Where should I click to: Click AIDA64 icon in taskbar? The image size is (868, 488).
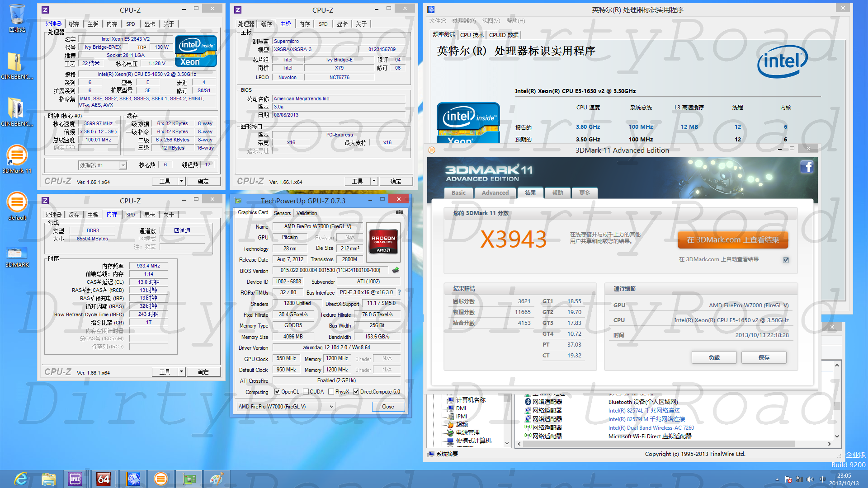tap(104, 479)
